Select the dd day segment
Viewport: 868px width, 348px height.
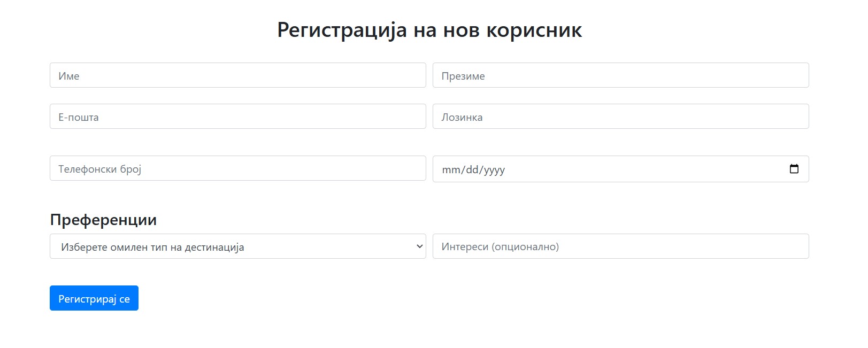click(472, 169)
